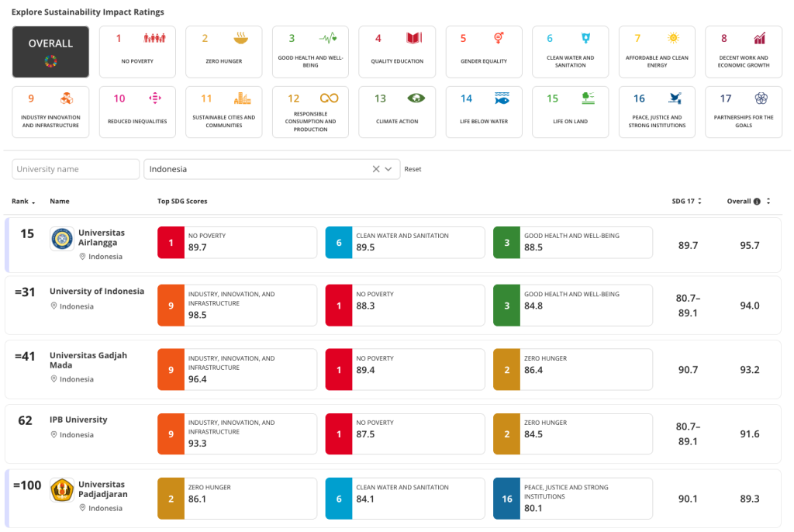
Task: Click the Universitas Airlangga logo
Action: pyautogui.click(x=62, y=239)
